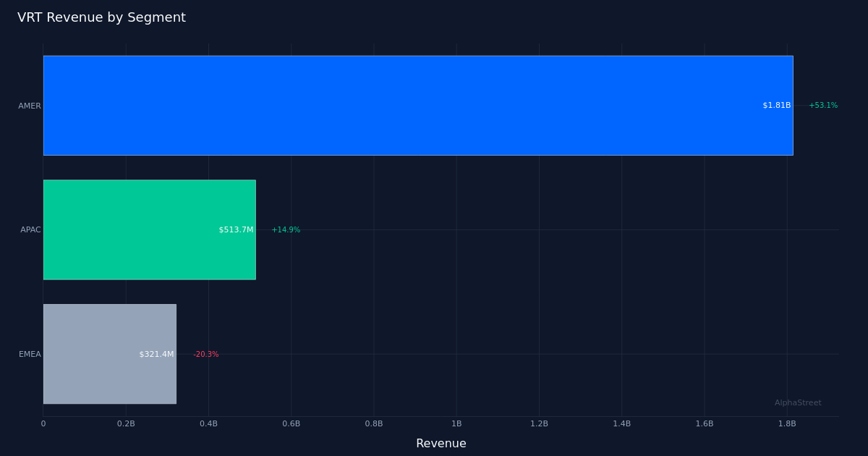This screenshot has width=868, height=456.
Task: Click the 1.8B axis tick label
Action: [x=788, y=423]
